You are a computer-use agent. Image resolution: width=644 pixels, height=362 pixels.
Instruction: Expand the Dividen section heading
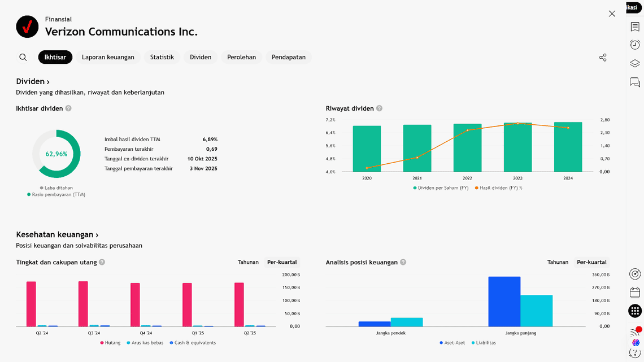coord(33,82)
